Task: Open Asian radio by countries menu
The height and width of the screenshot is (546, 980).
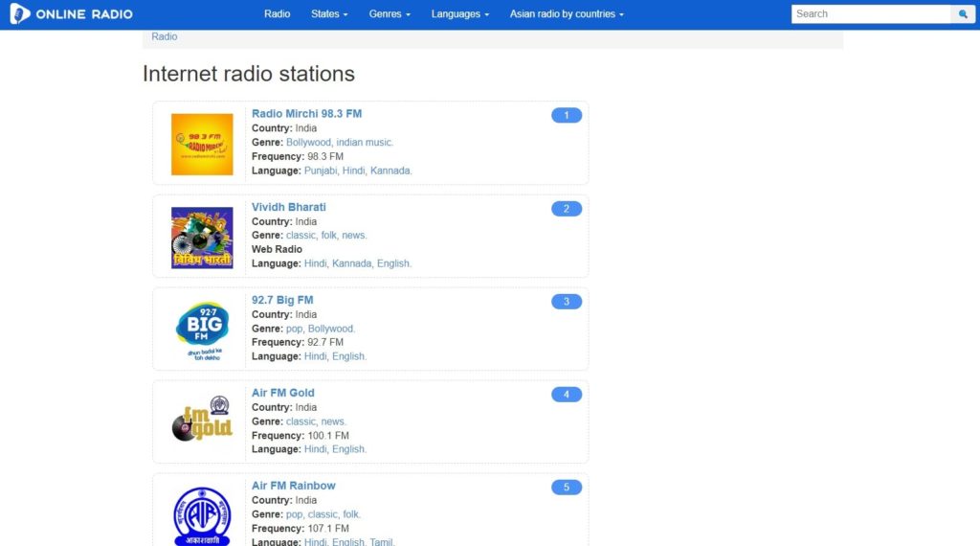Action: (567, 14)
